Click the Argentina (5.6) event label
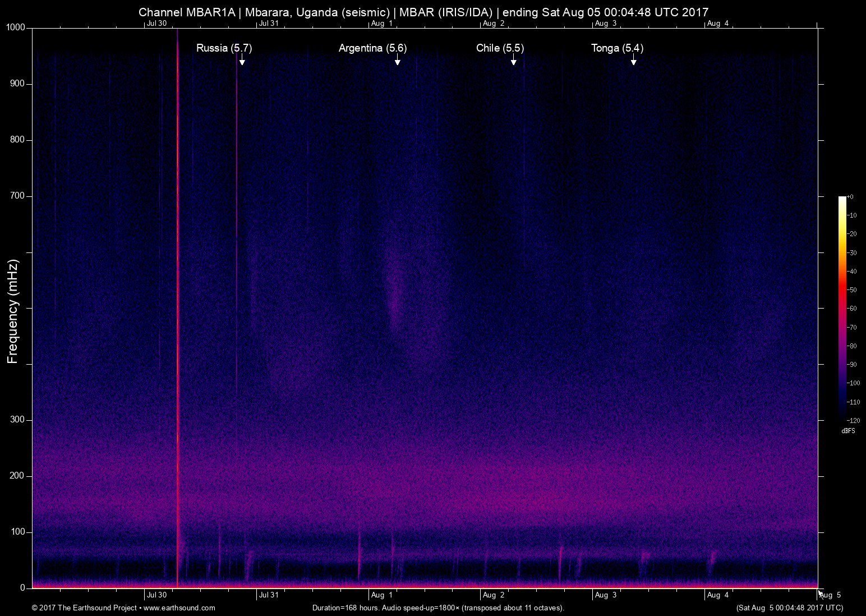This screenshot has width=866, height=616. pyautogui.click(x=372, y=48)
